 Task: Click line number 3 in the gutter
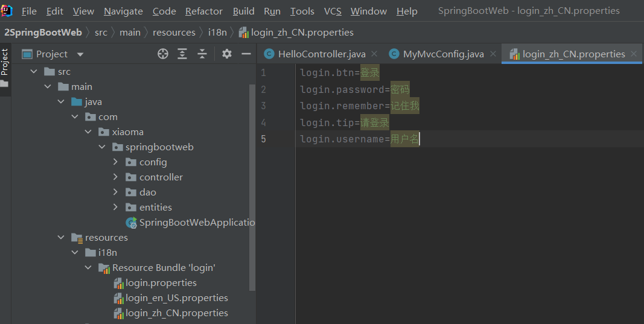click(263, 106)
